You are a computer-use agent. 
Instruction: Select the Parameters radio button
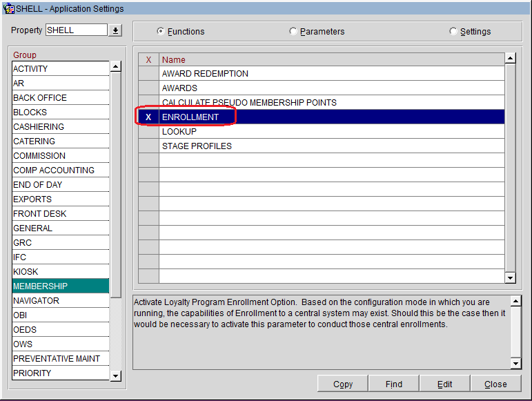click(293, 32)
